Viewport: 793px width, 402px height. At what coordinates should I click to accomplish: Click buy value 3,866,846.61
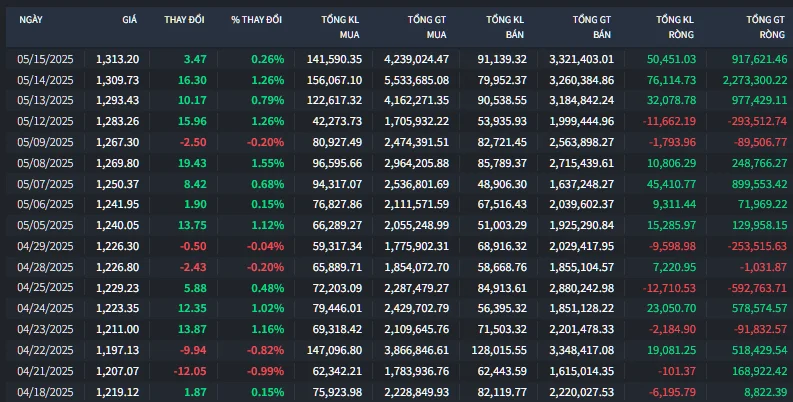[x=416, y=350]
